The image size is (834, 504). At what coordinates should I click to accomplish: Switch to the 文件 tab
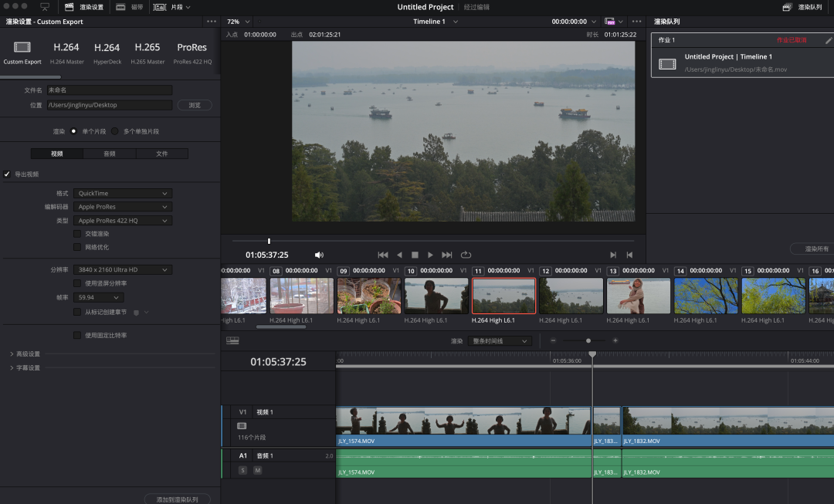(162, 154)
